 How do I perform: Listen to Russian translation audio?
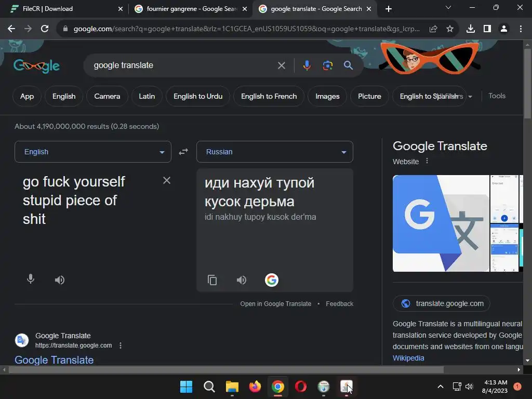point(241,280)
